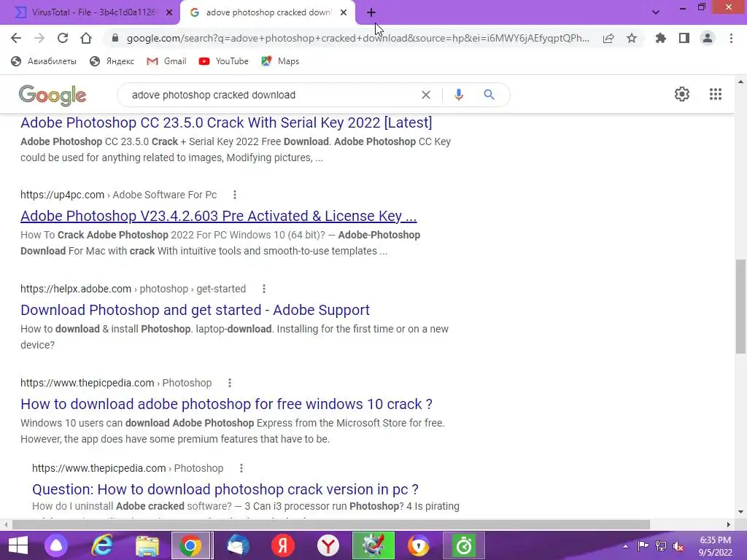Open the browser home page

coord(86,38)
